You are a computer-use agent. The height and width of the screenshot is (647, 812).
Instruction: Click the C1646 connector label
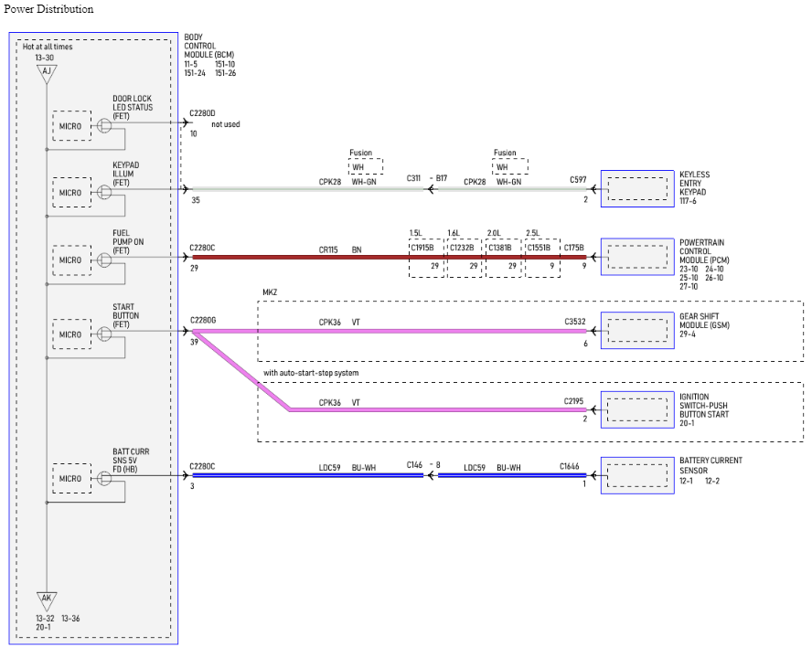click(x=569, y=466)
